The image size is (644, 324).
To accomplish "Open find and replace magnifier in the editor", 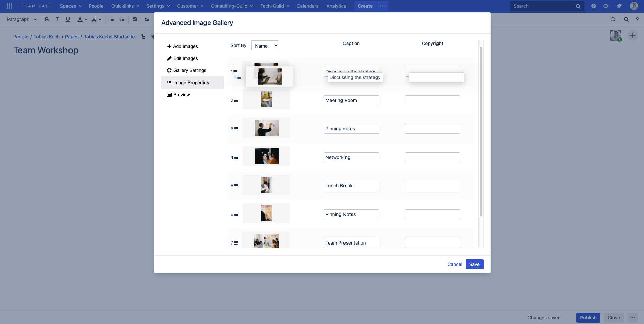I will [626, 19].
